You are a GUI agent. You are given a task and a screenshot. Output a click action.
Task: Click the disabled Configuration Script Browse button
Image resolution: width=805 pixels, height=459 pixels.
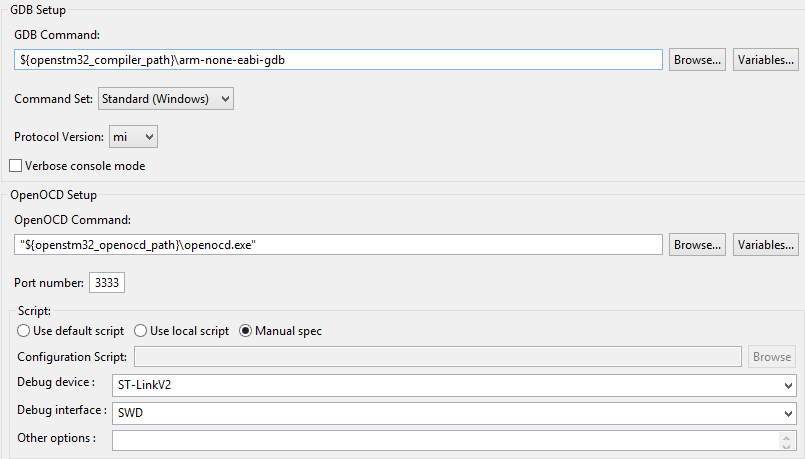(772, 357)
